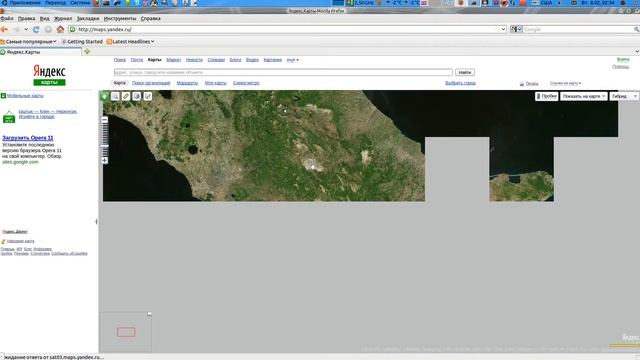This screenshot has width=640, height=360.
Task: Click the Мобильные карты phone icon
Action: (x=3, y=96)
